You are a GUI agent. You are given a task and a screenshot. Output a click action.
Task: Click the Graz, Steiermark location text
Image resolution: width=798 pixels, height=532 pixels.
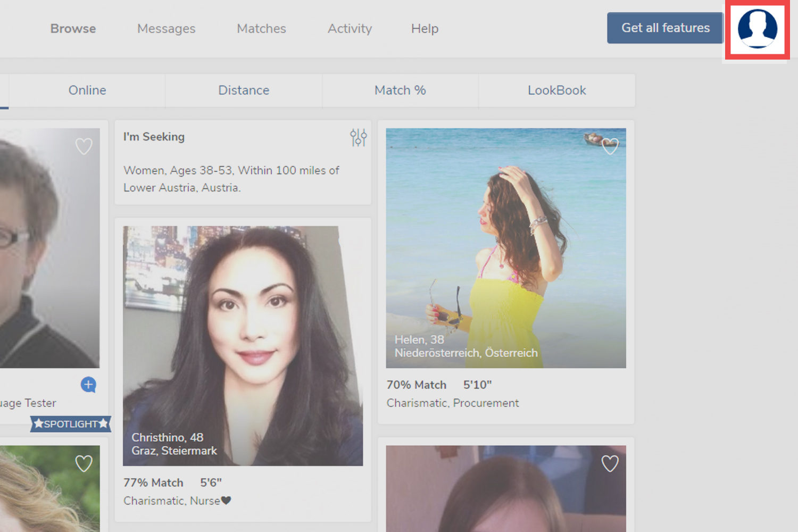pos(174,451)
